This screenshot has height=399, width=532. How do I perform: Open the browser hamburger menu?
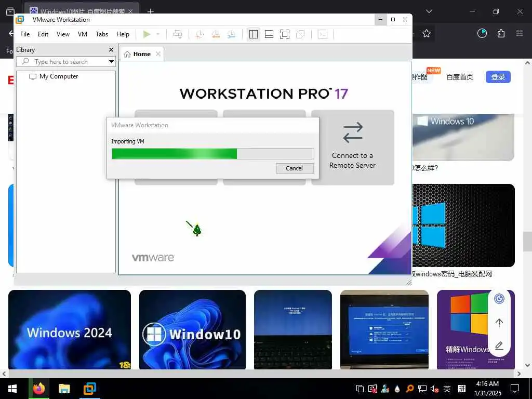pyautogui.click(x=520, y=33)
